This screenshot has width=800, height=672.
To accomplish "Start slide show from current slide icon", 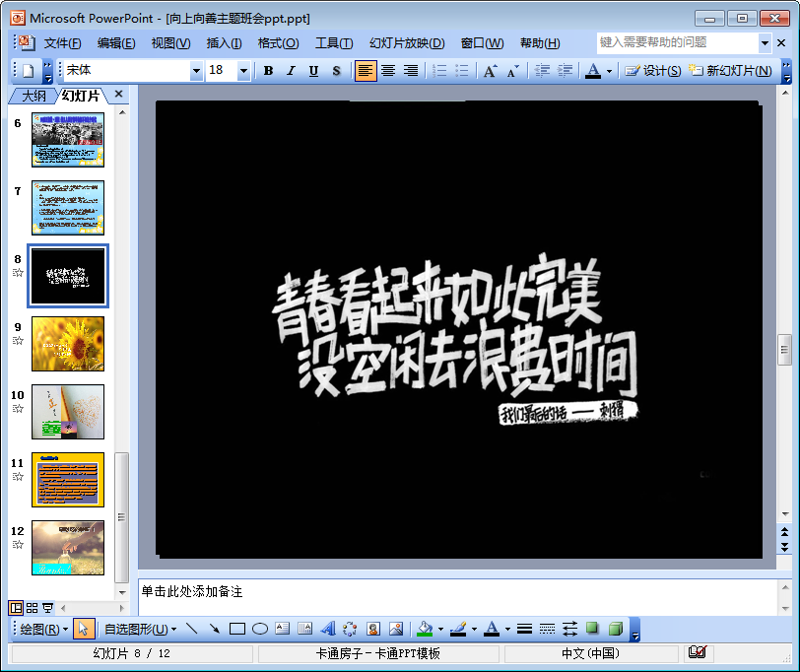I will 47,608.
